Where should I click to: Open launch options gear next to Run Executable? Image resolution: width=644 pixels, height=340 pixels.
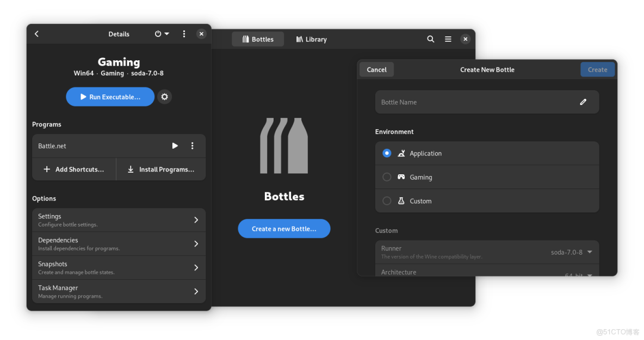coord(165,97)
